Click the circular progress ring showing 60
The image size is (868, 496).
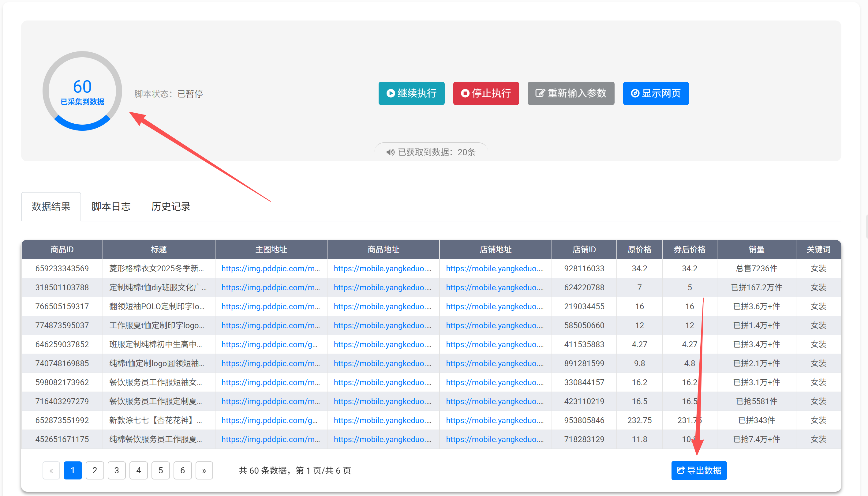pyautogui.click(x=82, y=91)
